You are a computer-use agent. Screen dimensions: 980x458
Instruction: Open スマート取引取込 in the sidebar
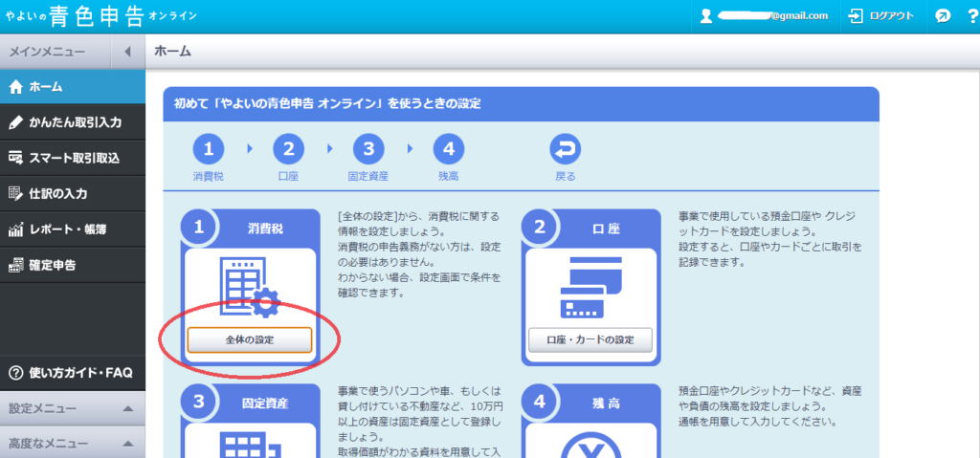coord(73,158)
